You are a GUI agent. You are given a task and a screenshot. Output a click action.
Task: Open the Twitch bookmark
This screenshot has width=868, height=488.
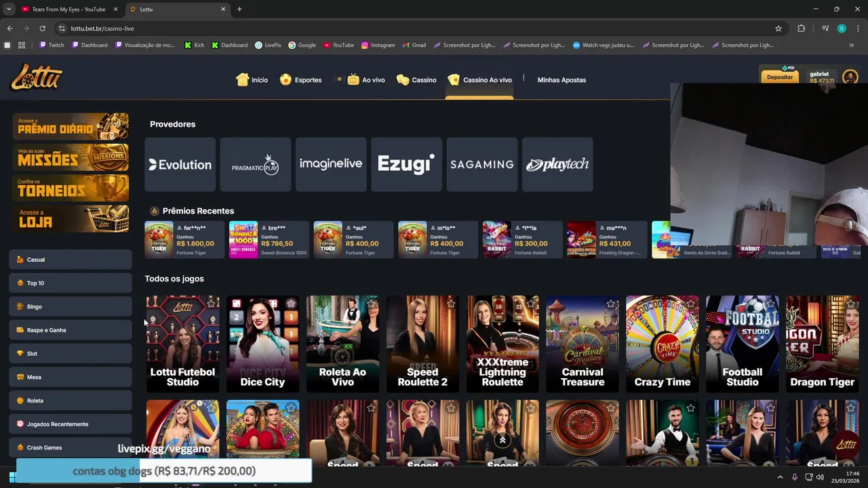(x=52, y=45)
